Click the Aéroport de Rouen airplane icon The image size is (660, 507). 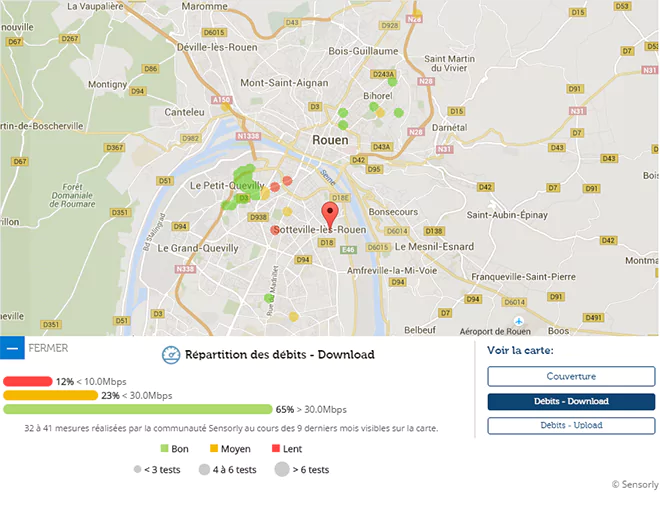pos(519,321)
